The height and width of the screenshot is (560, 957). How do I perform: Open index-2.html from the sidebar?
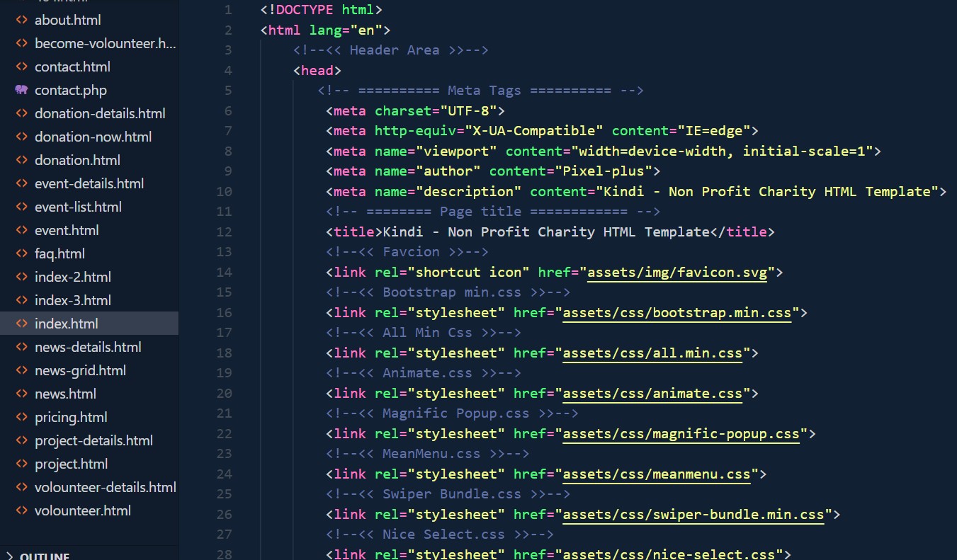(73, 277)
